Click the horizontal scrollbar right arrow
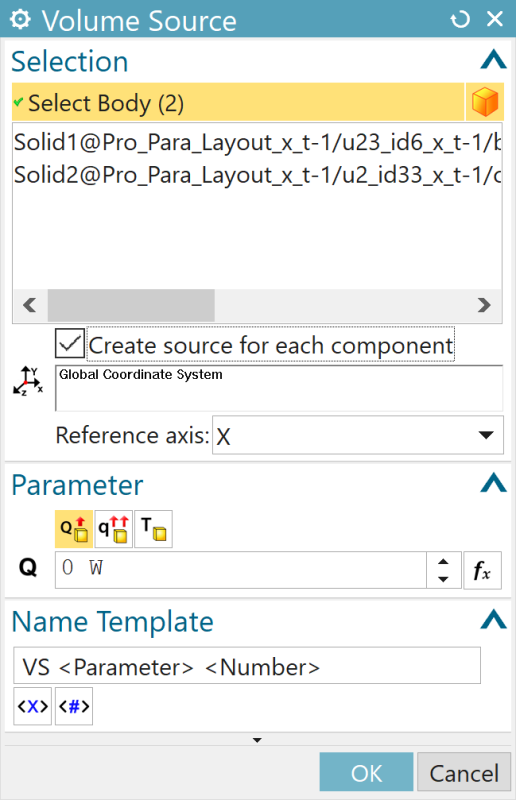 [x=484, y=305]
